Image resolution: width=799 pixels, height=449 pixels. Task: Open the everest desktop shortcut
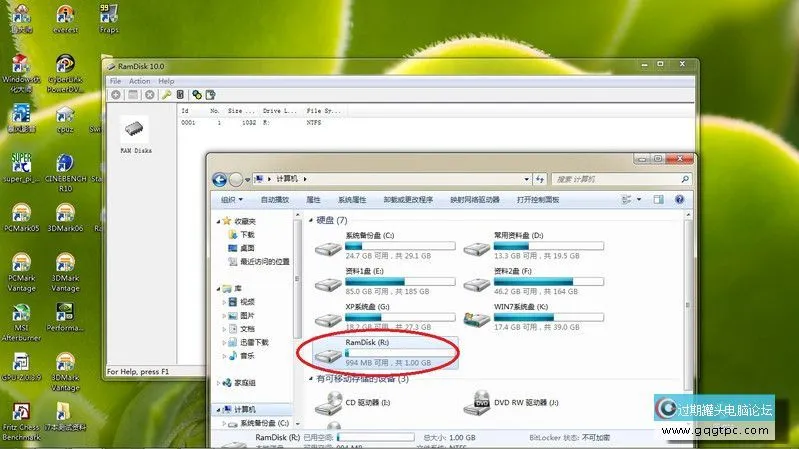click(x=65, y=19)
